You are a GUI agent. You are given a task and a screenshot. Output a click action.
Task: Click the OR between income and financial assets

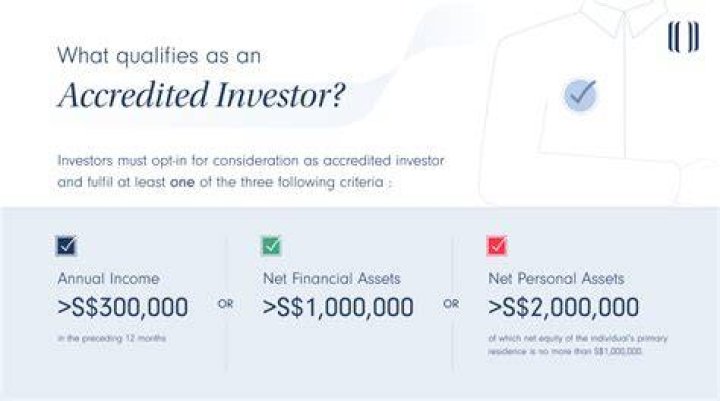tap(225, 304)
